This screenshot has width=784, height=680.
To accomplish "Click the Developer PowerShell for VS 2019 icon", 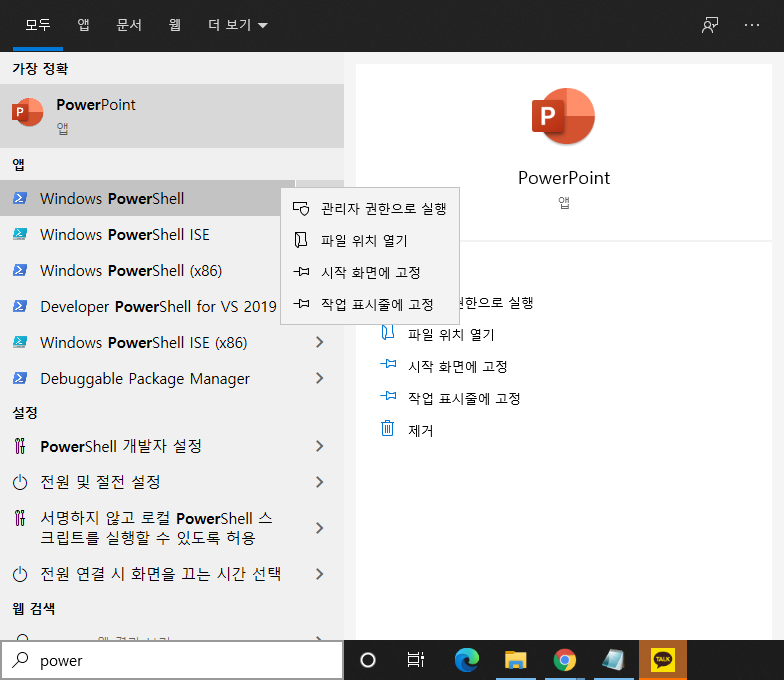I will pos(20,306).
